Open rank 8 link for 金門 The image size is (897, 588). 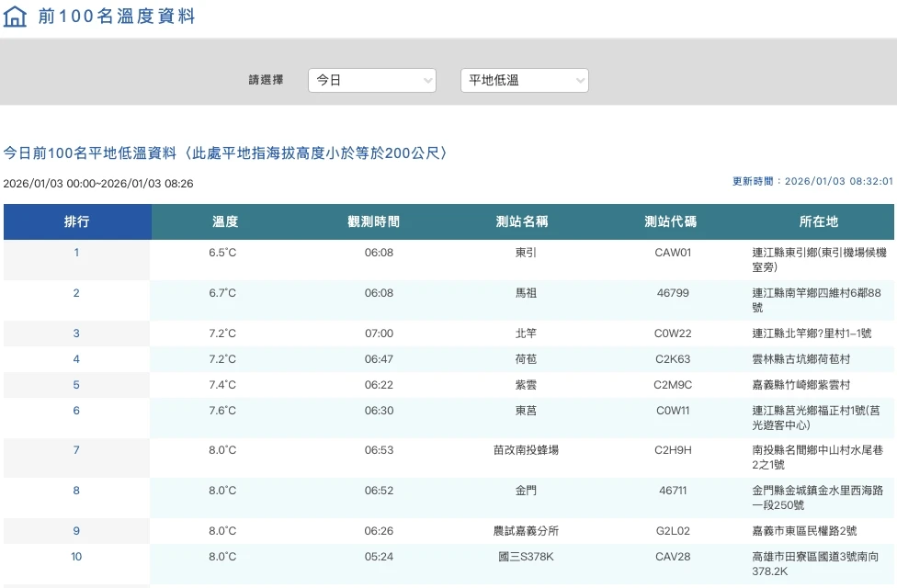coord(77,491)
